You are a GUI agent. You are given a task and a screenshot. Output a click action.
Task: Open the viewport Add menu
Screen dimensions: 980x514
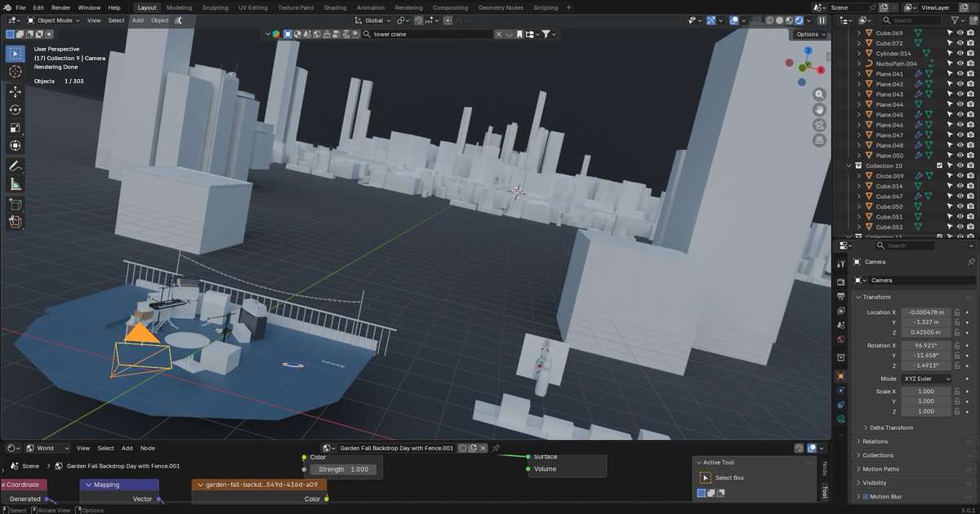tap(137, 20)
